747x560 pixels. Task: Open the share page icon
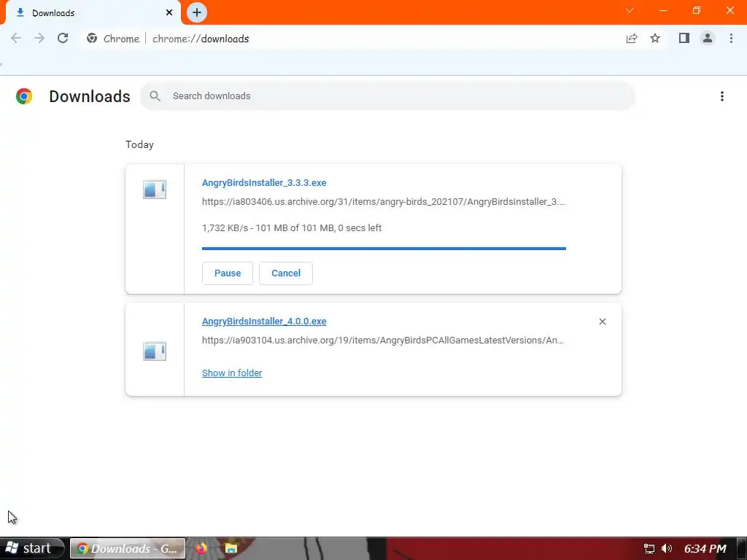(632, 39)
